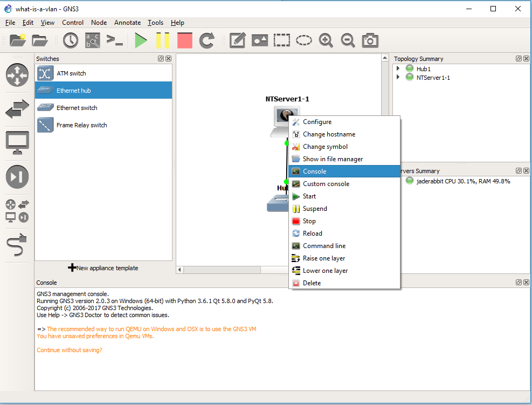
Task: Expand the NTServer1-1 tree node
Action: point(398,78)
